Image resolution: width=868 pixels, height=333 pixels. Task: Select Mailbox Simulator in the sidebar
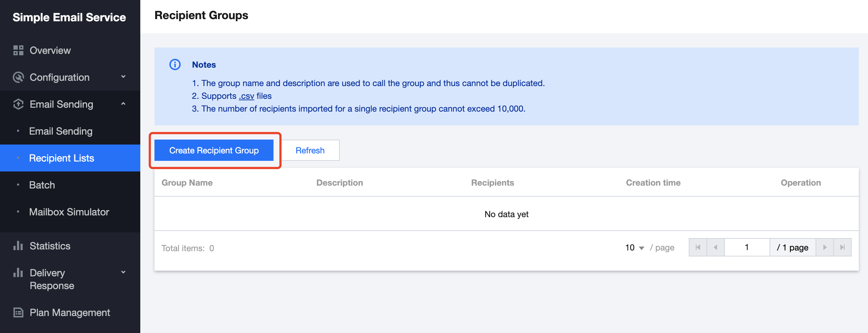pos(69,212)
